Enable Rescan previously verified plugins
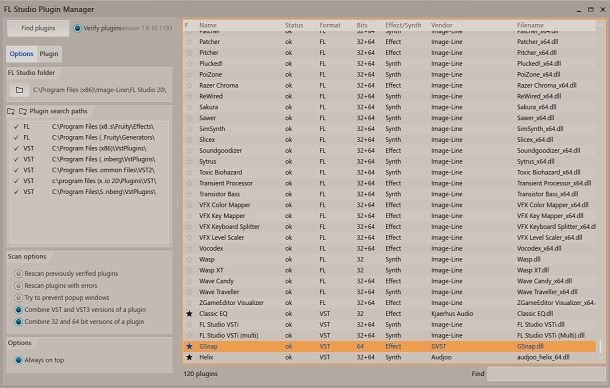 click(18, 274)
